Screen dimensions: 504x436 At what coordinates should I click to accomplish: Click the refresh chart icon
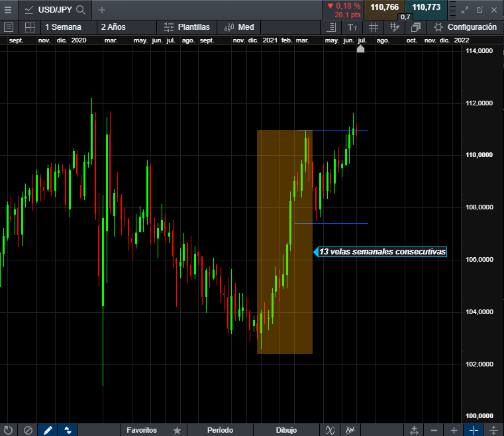point(8,430)
